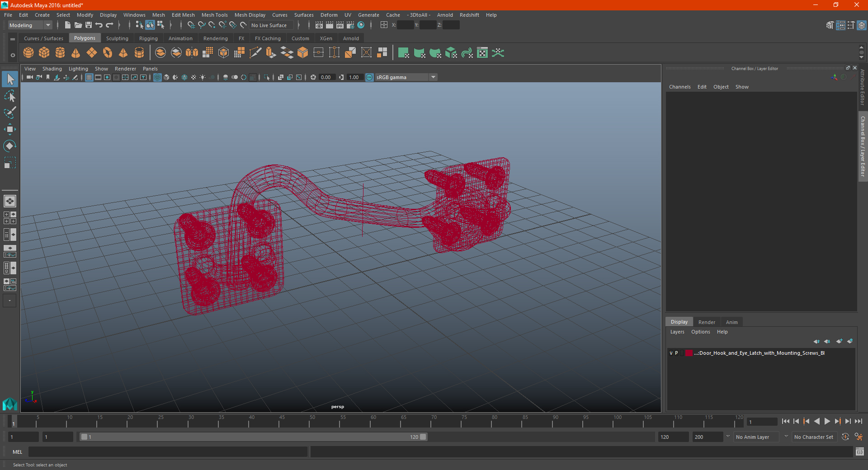Switch to the Anim layer tab
Screen dimensions: 868x470
tap(731, 322)
